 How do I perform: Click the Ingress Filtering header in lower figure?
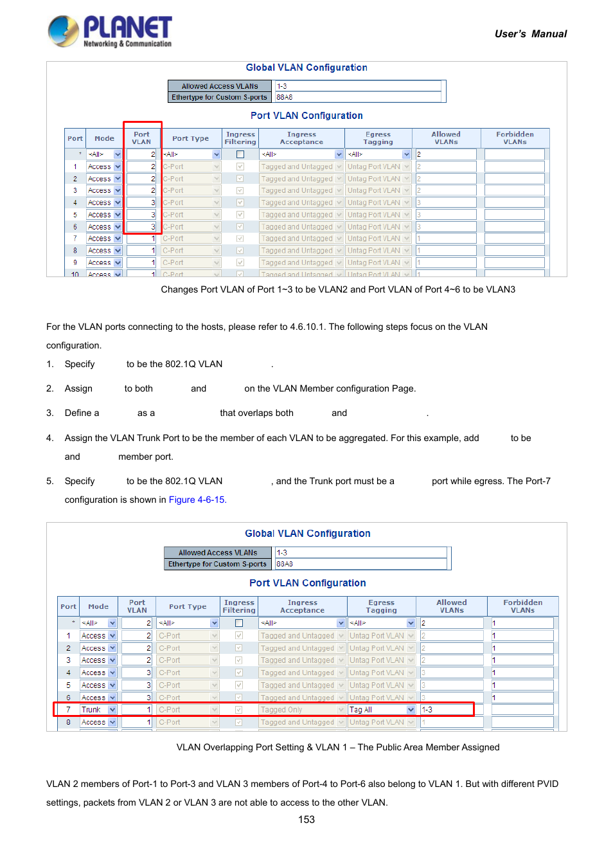[x=239, y=606]
